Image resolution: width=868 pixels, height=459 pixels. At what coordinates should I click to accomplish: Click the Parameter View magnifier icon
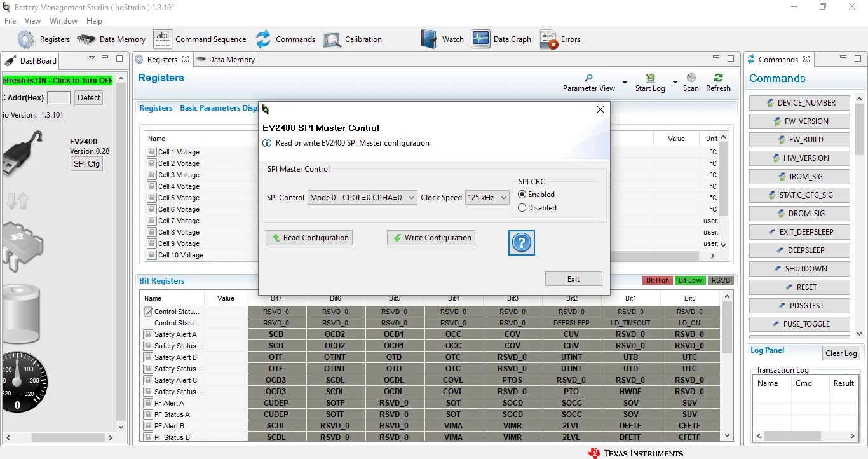589,78
